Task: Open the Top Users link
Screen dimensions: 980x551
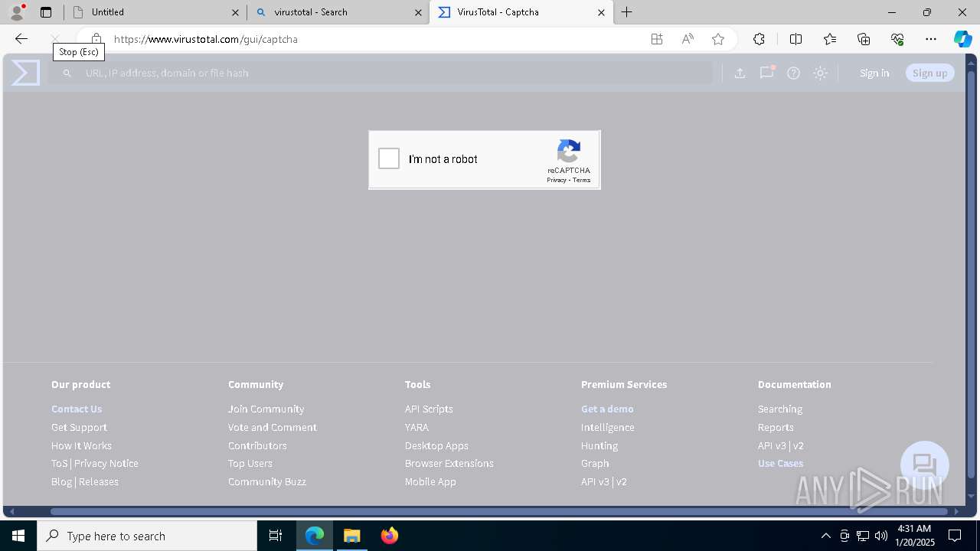Action: click(250, 463)
